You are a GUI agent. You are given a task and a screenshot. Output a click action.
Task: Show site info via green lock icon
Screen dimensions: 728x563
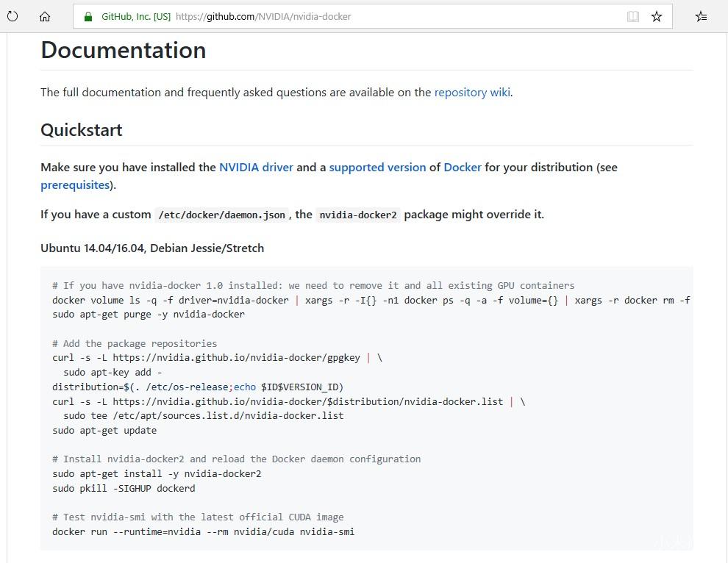[x=88, y=17]
